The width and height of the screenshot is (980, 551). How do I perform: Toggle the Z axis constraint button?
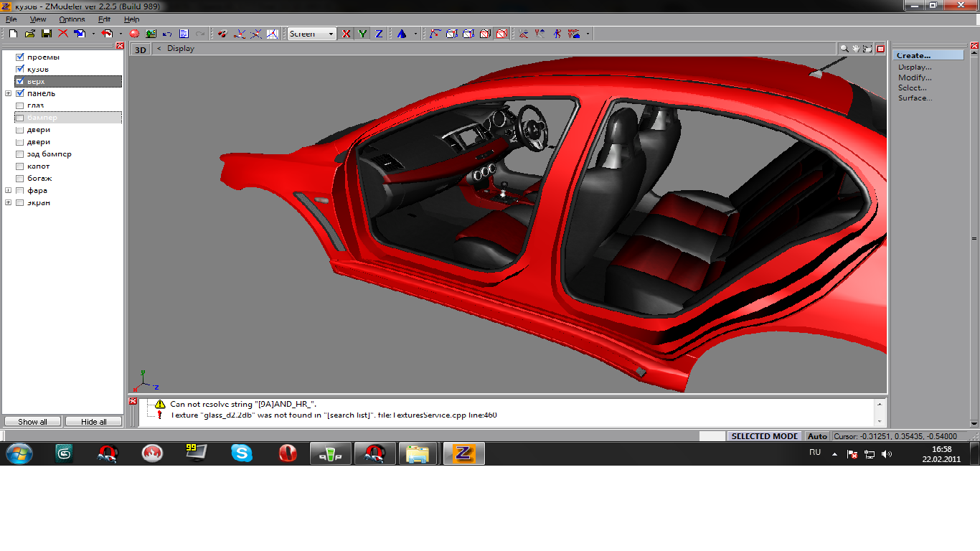(x=379, y=34)
